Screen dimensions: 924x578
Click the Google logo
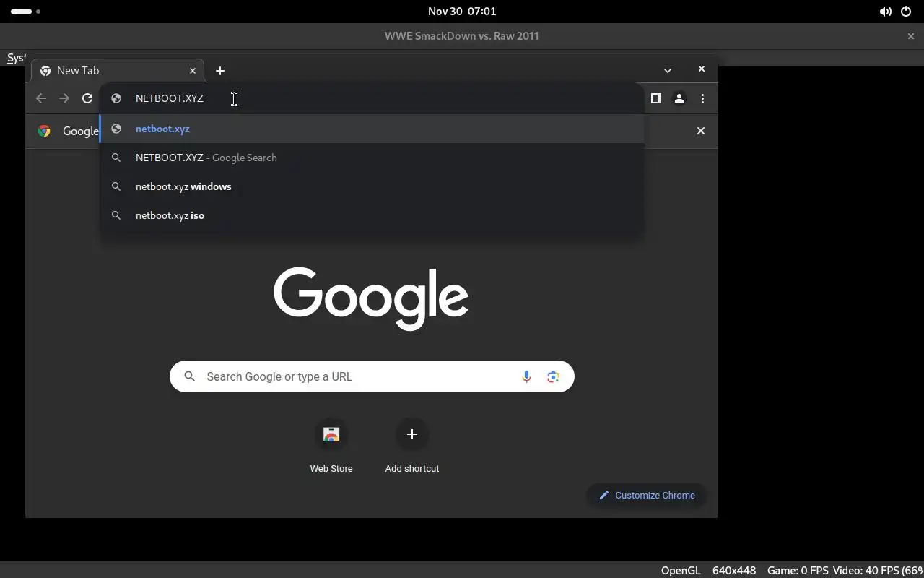pyautogui.click(x=371, y=299)
